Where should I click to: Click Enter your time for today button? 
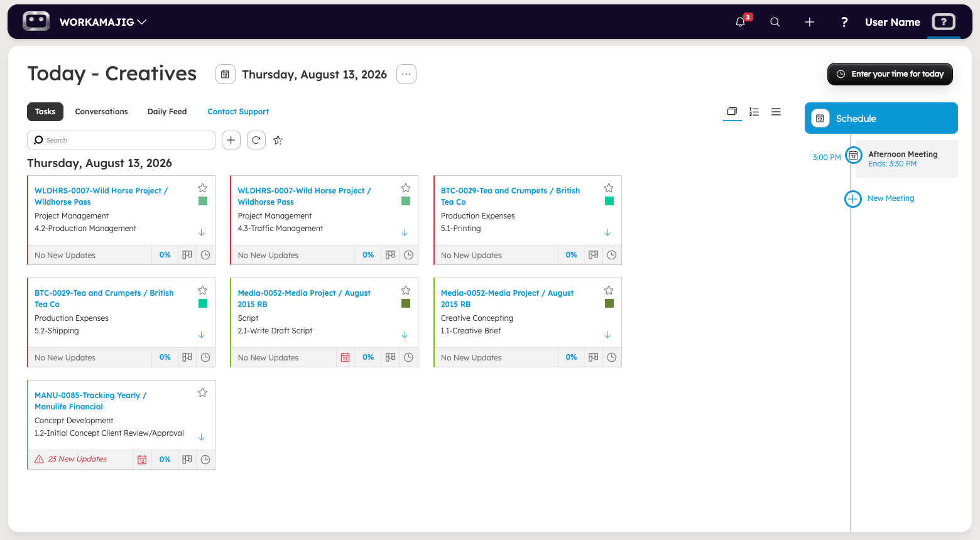pyautogui.click(x=890, y=74)
